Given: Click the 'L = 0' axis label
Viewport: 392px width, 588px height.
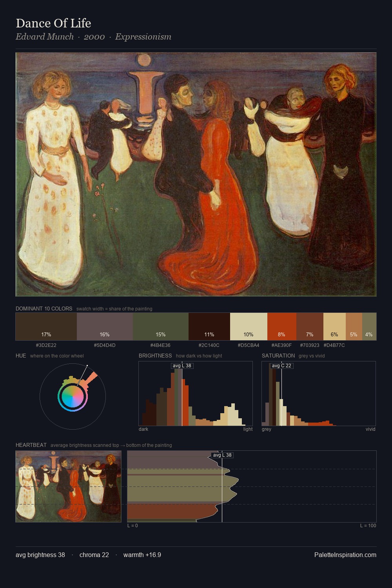Looking at the screenshot, I should 132,526.
